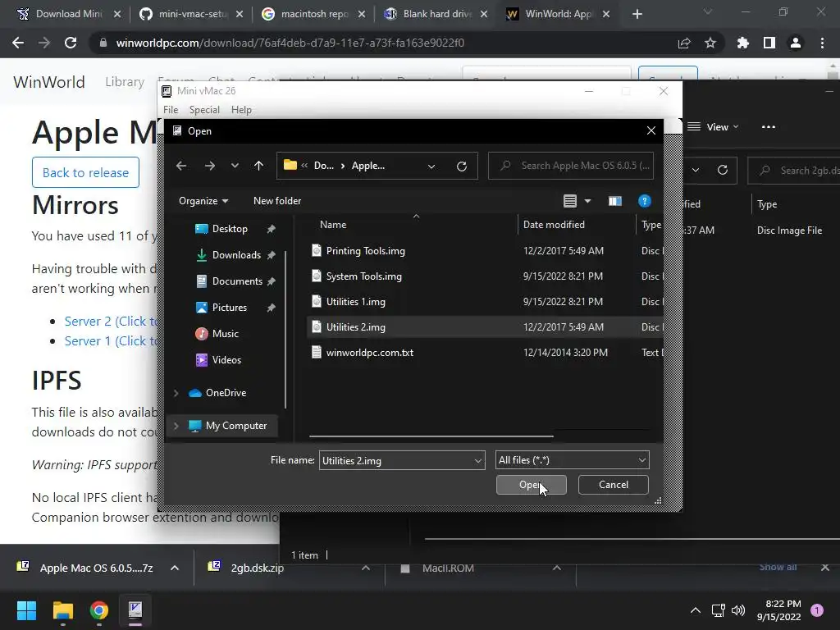This screenshot has height=630, width=840.
Task: Click the Search Apple Mac OS 6.0.5 field
Action: click(571, 166)
